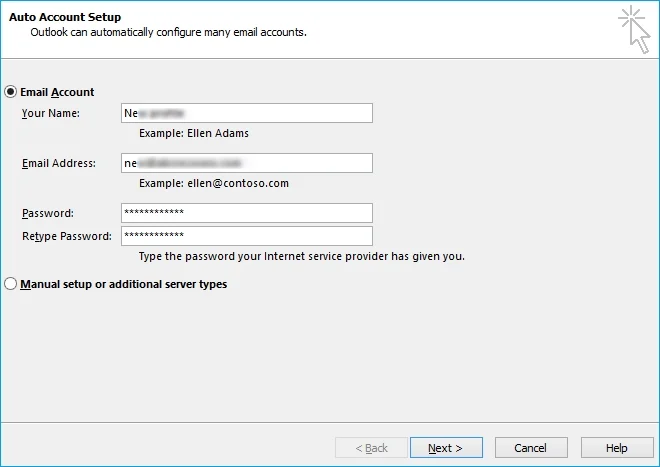The width and height of the screenshot is (660, 467).
Task: Focus the Your Name input field
Action: pos(247,113)
